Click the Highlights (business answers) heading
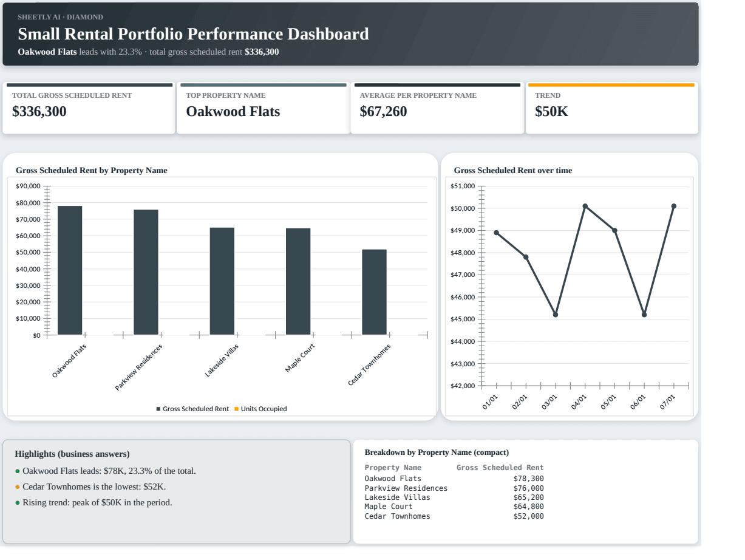The width and height of the screenshot is (745, 560). [72, 454]
